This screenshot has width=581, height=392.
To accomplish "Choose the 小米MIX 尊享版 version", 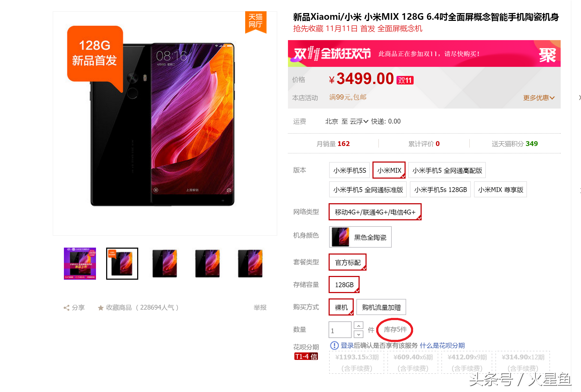I will tap(501, 190).
